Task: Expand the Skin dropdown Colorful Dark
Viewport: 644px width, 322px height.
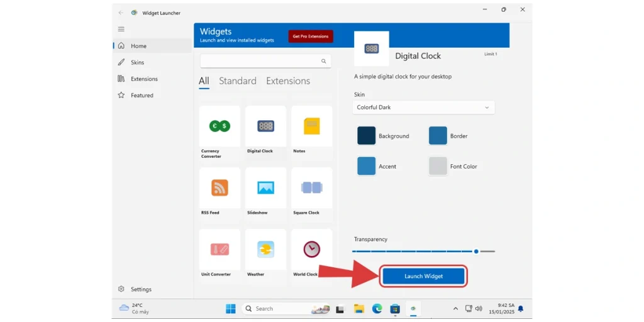Action: [423, 108]
